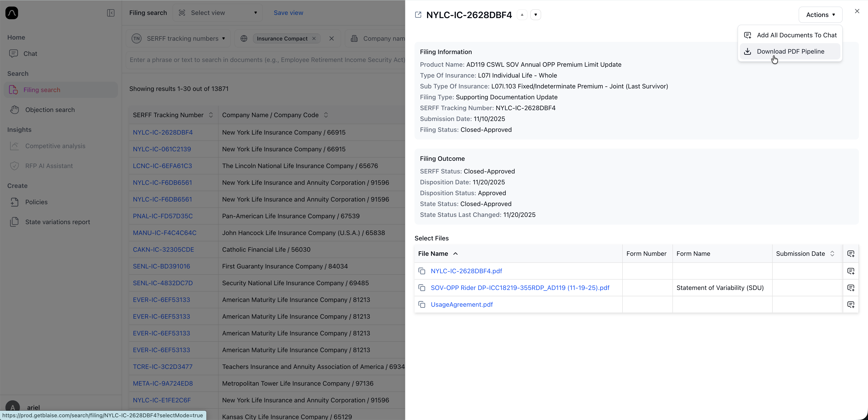Open Competitive analysis under Insights

pos(55,146)
